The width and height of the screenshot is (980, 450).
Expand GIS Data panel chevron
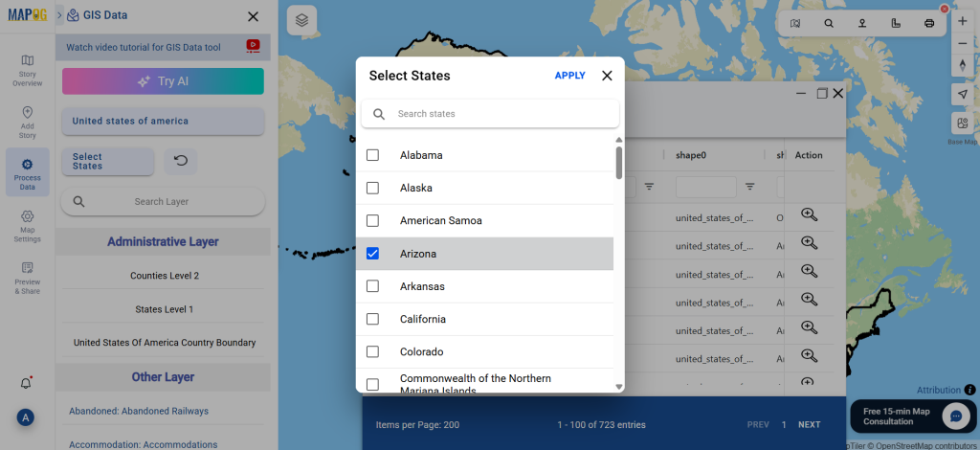coord(60,15)
